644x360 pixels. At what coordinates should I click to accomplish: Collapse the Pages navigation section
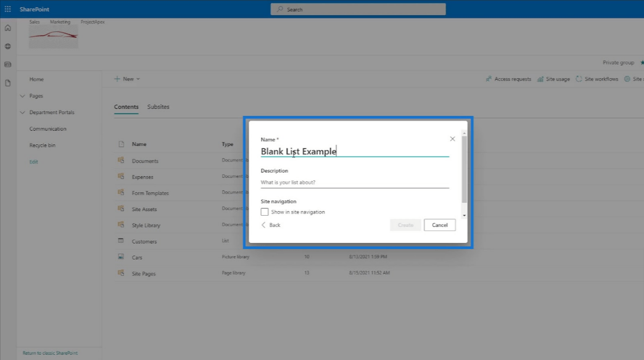click(x=22, y=96)
